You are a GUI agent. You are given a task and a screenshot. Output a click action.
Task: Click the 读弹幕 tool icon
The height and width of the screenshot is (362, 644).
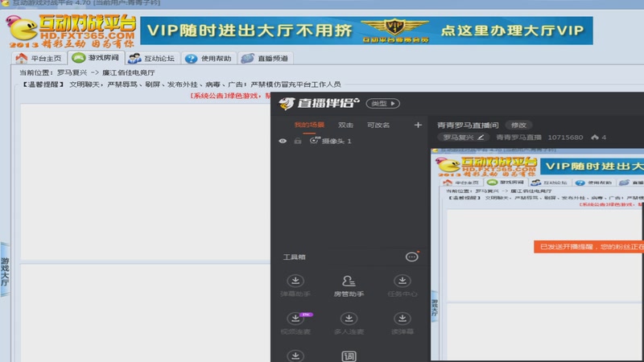point(402,319)
